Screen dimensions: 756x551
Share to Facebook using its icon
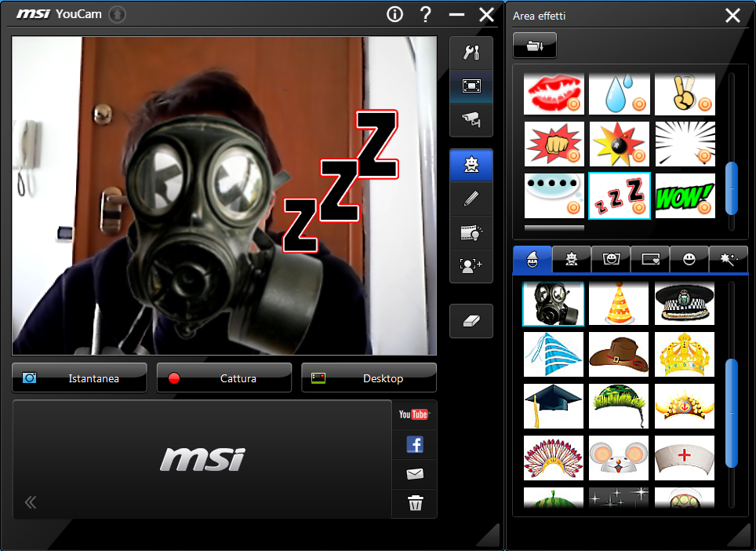(x=414, y=445)
